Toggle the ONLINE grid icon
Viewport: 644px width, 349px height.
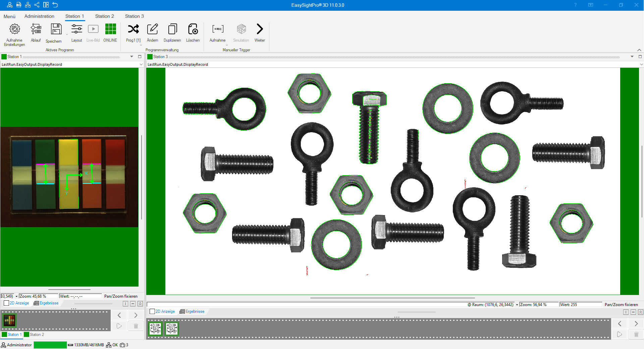pyautogui.click(x=110, y=29)
